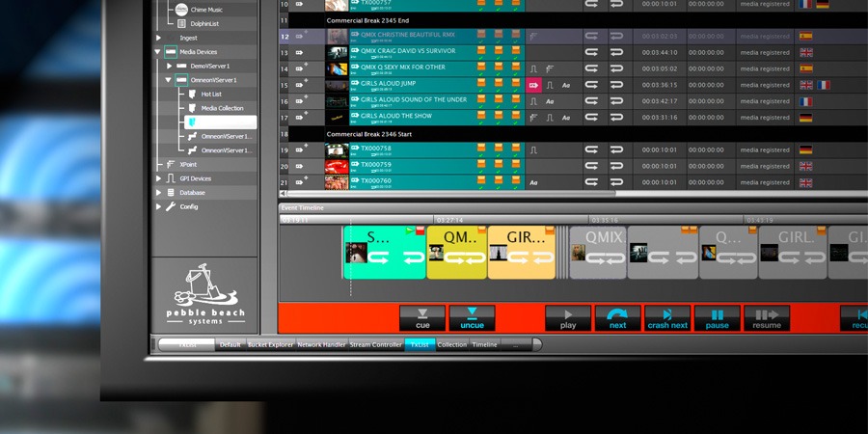Select the Hot List icon under OmneonVServer1
The image size is (868, 434).
pos(192,95)
